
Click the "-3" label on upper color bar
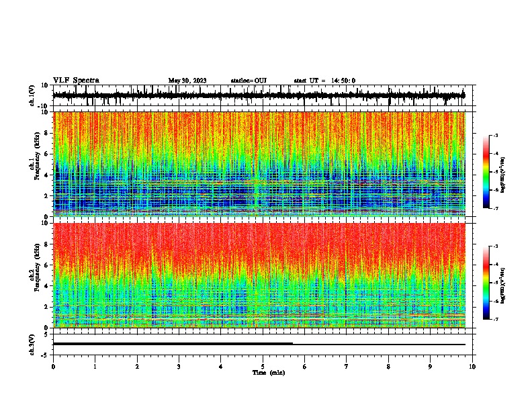[x=496, y=135]
